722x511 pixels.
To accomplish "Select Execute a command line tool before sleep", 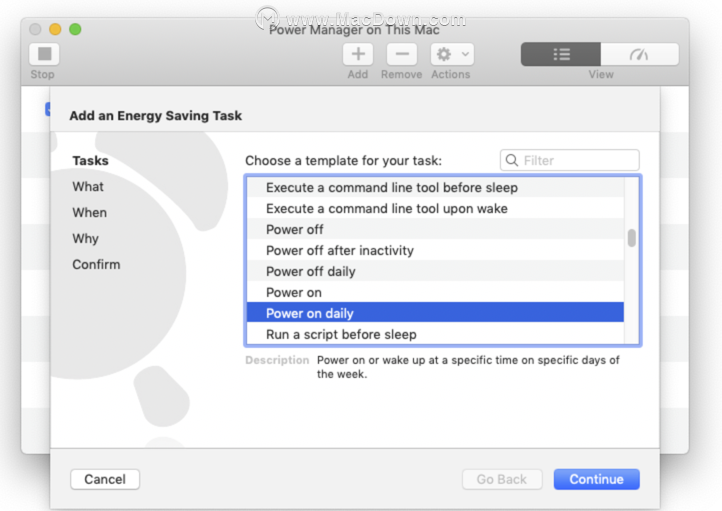I will [x=435, y=187].
